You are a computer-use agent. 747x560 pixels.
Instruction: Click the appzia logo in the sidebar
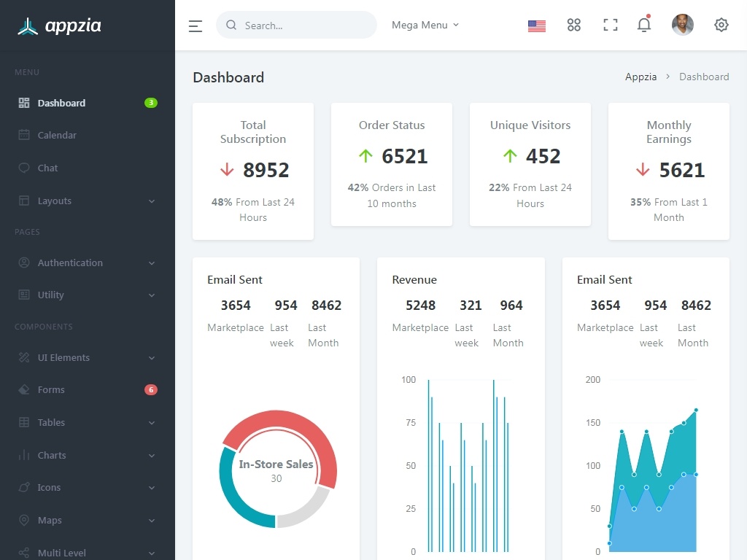click(59, 26)
